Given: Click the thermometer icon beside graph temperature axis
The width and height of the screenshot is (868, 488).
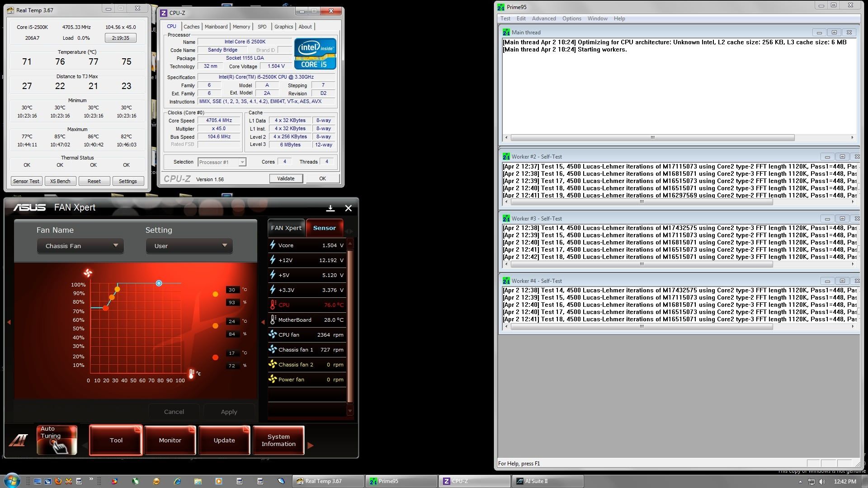Looking at the screenshot, I should 191,374.
